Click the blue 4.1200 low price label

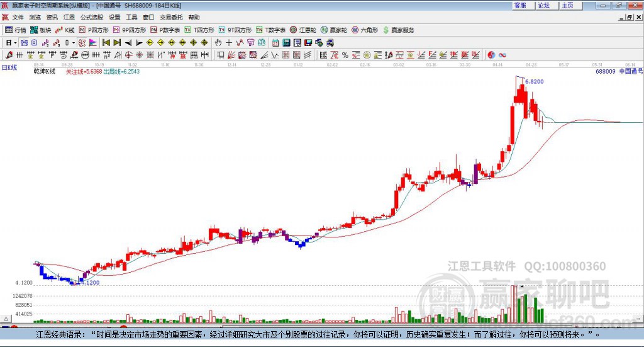point(91,283)
